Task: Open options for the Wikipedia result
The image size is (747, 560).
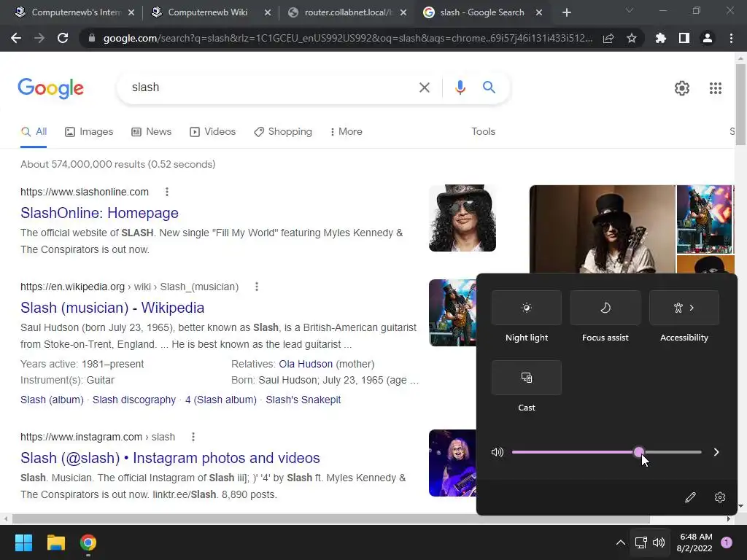Action: pyautogui.click(x=257, y=287)
